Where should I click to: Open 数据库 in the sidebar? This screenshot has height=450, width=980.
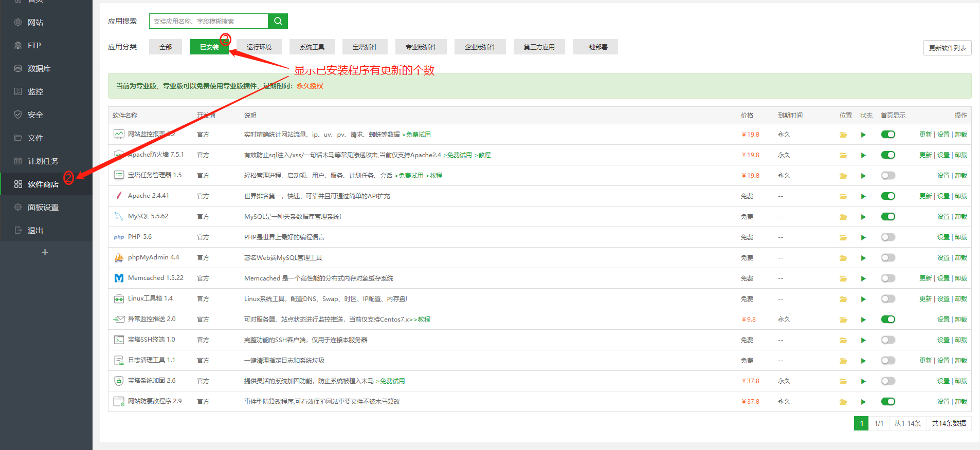point(39,68)
